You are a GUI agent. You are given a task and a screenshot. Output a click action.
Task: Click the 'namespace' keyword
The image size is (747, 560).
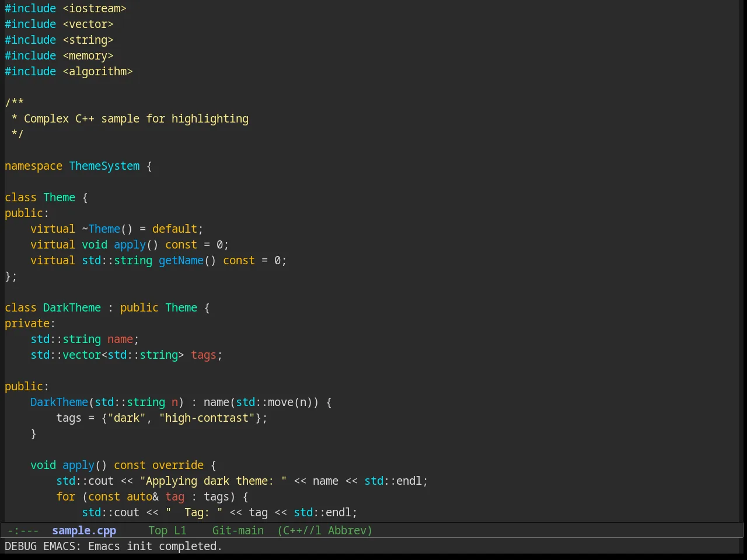[33, 166]
